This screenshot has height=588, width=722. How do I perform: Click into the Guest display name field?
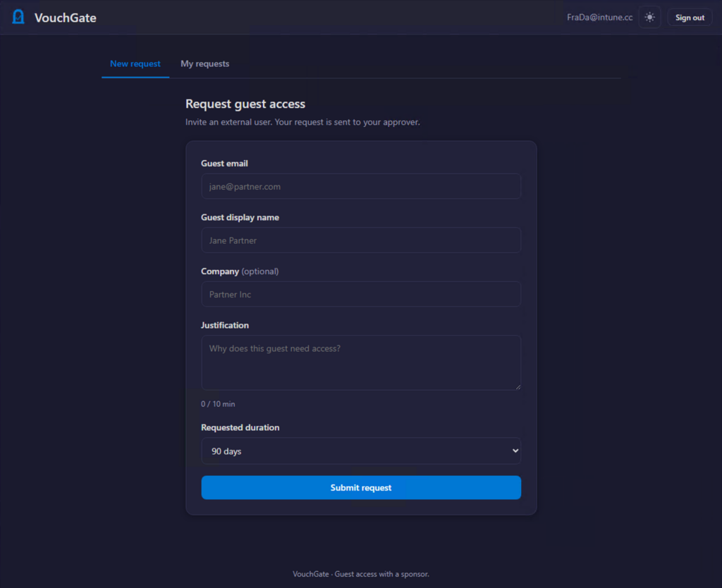point(361,240)
